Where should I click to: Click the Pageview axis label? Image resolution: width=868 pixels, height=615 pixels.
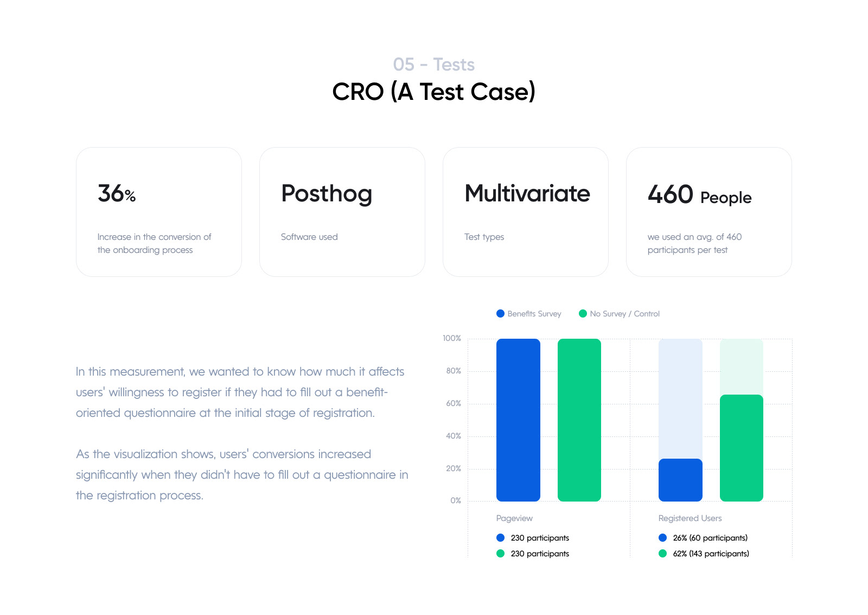[514, 518]
